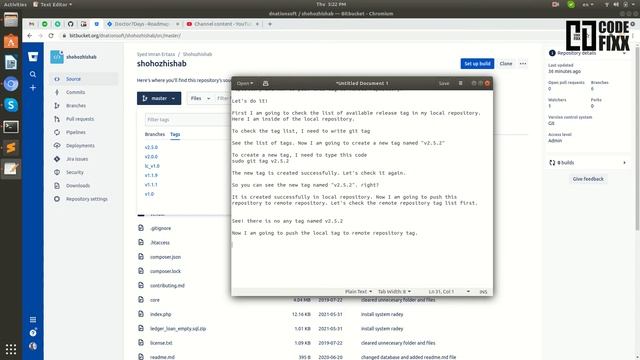Click the Filter tags input field
The image size is (640, 360).
click(188, 120)
